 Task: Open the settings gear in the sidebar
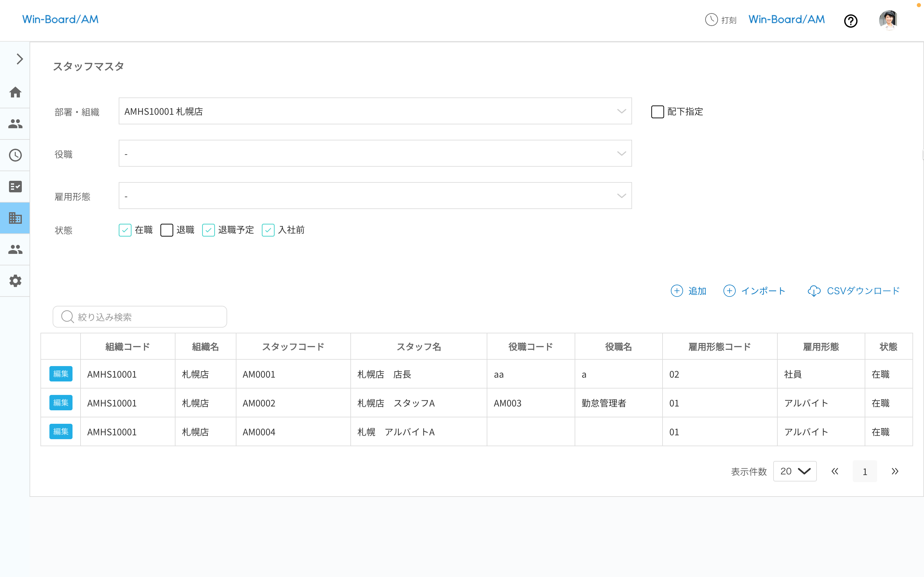[x=15, y=281]
